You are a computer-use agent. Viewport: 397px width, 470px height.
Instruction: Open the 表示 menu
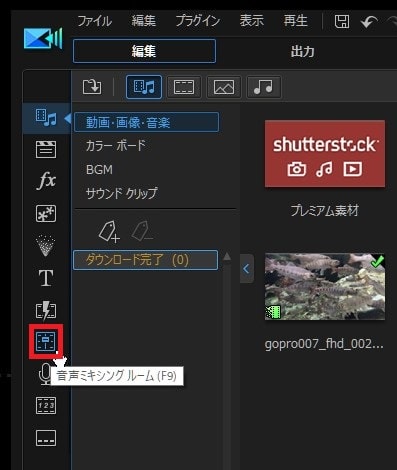(252, 21)
